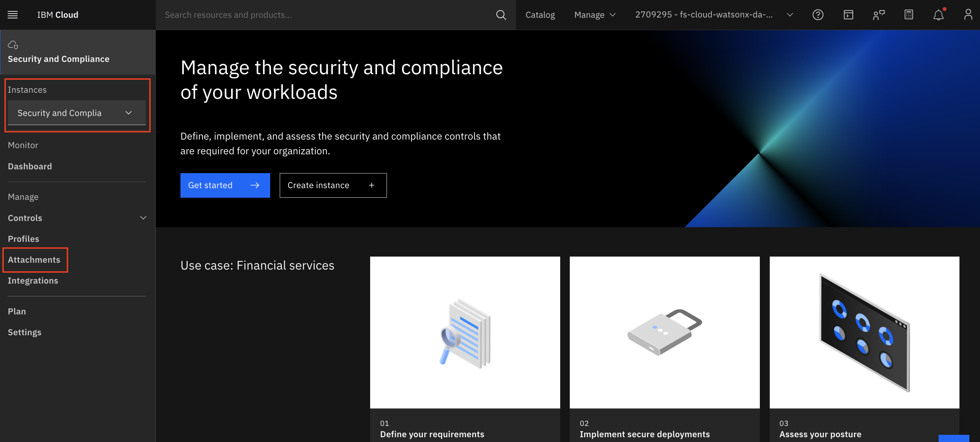Open the Manage menu in the header
Screen dimensions: 980x442
(595, 15)
